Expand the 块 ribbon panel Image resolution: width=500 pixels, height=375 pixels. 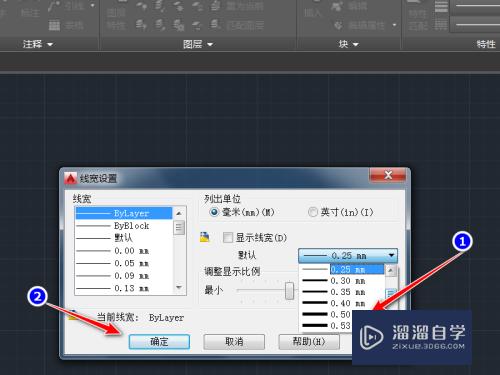[349, 44]
